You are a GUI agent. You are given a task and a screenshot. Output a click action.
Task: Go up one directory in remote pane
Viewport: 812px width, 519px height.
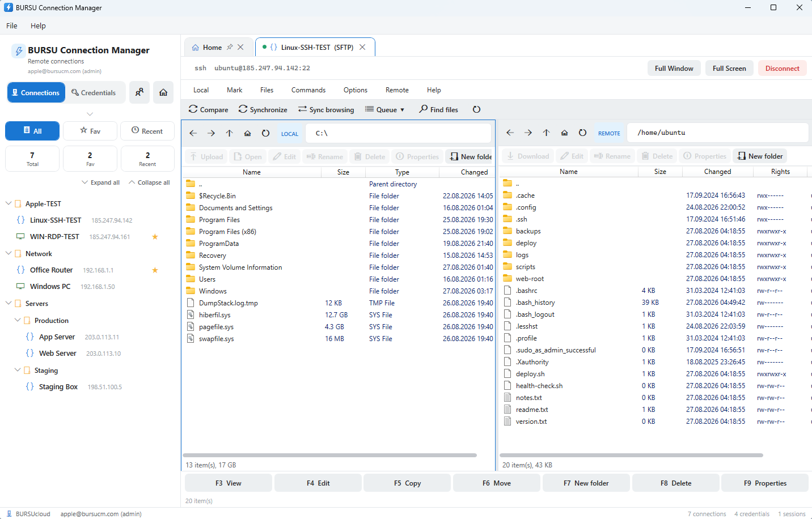coord(547,133)
